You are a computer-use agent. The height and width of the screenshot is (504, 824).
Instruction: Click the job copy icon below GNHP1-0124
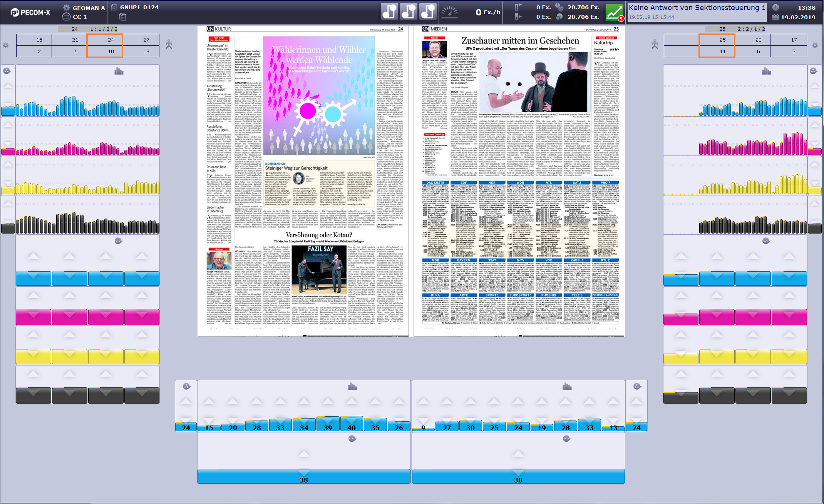(x=122, y=17)
